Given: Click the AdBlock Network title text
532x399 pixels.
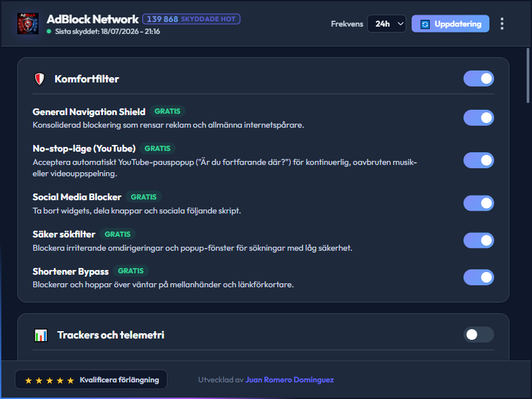Looking at the screenshot, I should coord(92,19).
